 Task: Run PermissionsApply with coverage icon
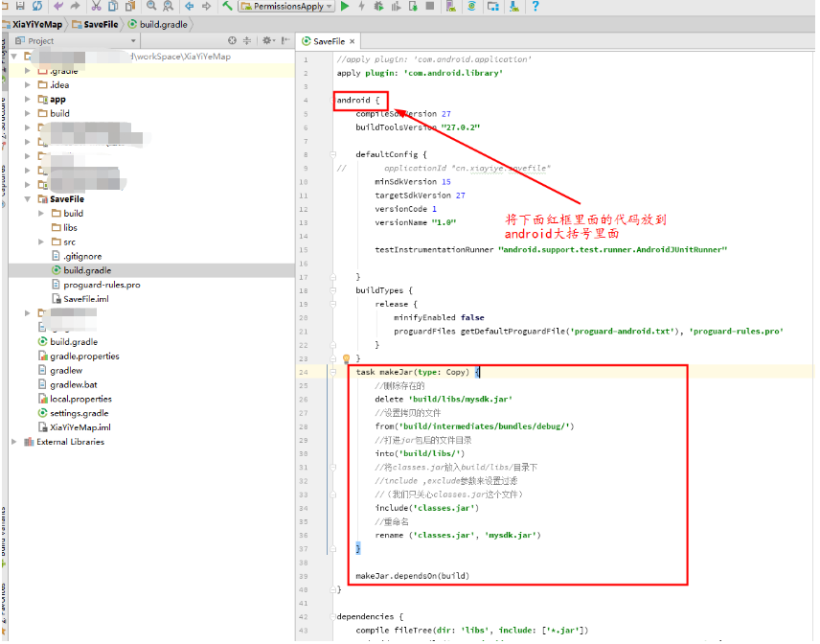(397, 7)
